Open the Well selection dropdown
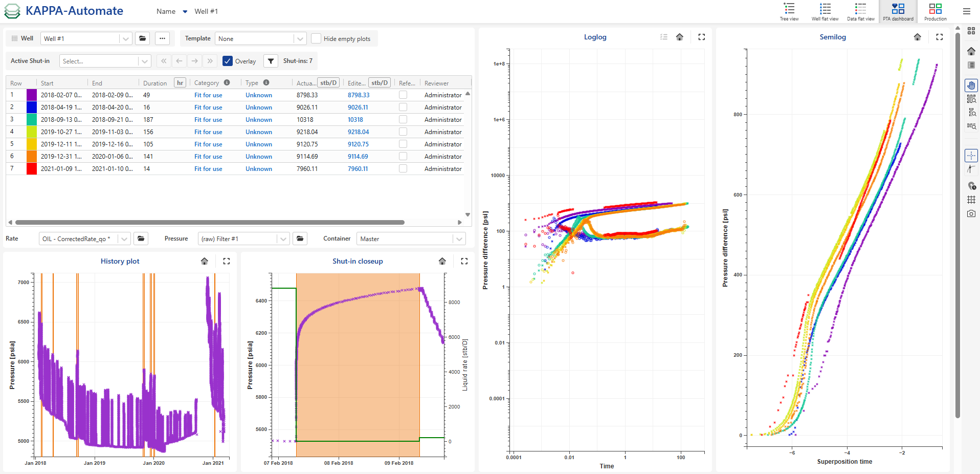This screenshot has height=474, width=980. point(125,38)
